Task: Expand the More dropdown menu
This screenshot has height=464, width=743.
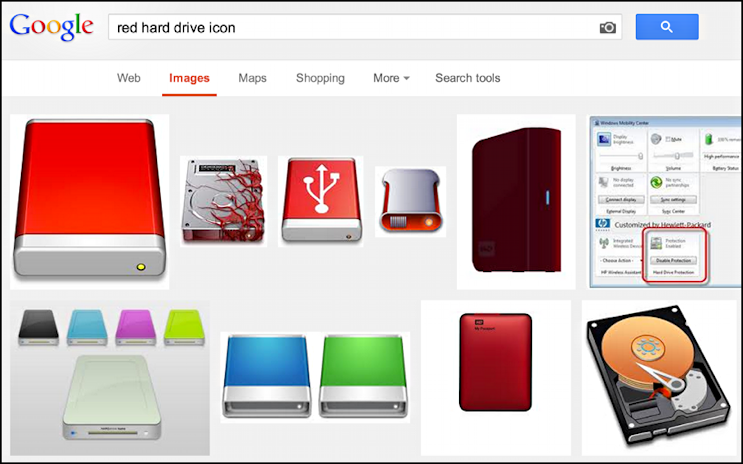Action: (x=391, y=78)
